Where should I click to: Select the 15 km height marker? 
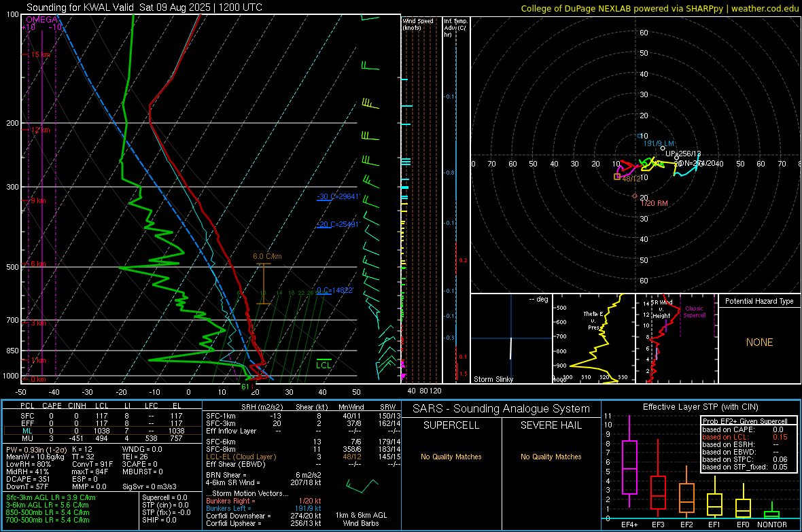pos(39,54)
